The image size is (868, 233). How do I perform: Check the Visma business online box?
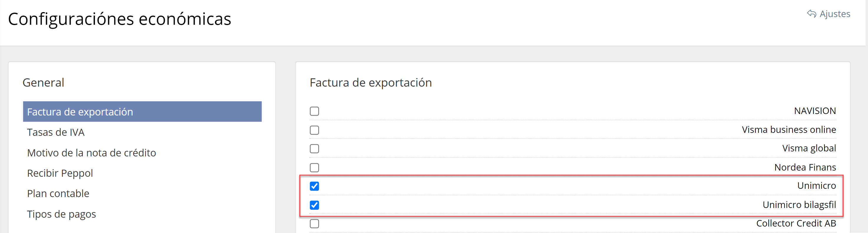click(314, 130)
